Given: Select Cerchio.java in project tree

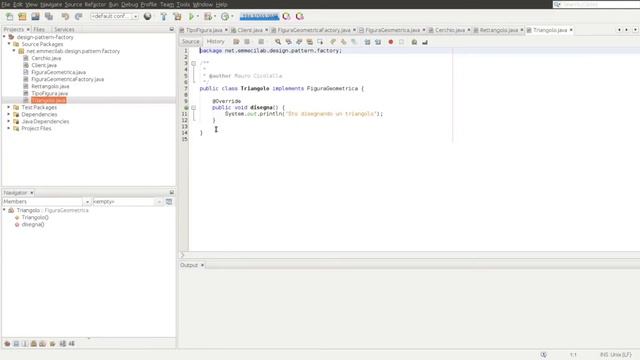Looking at the screenshot, I should click(46, 58).
